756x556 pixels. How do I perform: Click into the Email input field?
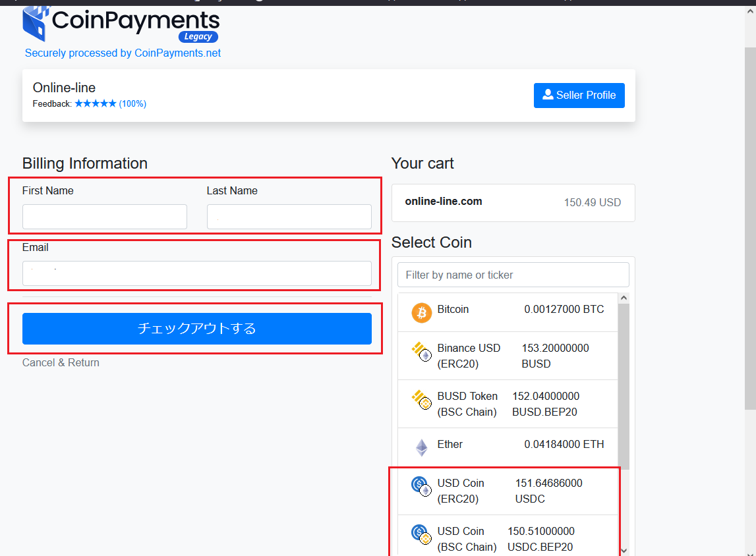coord(196,273)
